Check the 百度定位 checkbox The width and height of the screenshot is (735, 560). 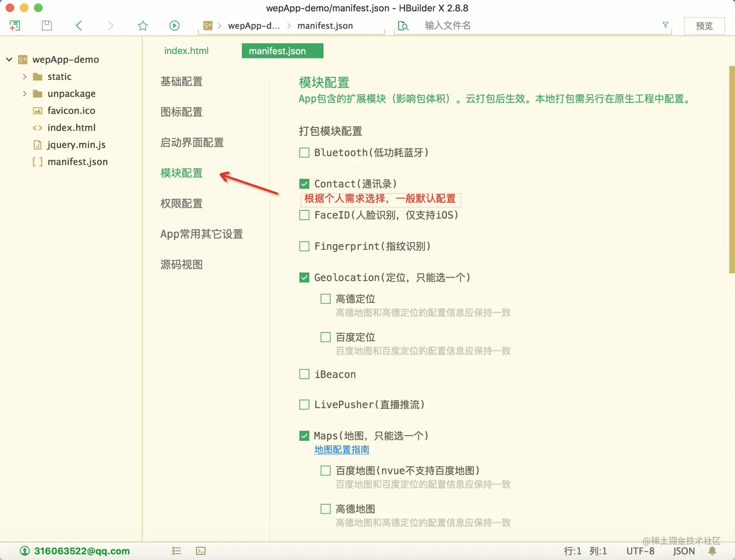coord(326,337)
